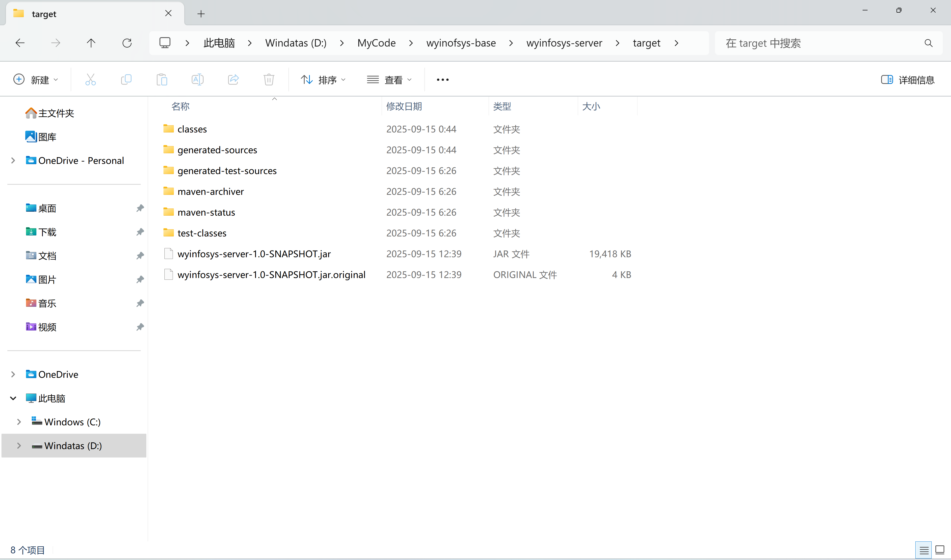Rename the selected file

coord(197,79)
